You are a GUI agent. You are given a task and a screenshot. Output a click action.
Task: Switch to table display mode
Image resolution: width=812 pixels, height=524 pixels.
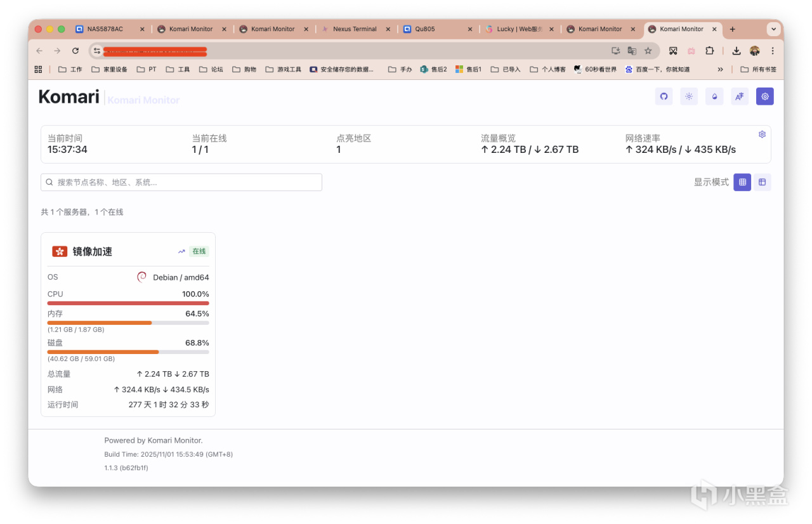tap(762, 182)
